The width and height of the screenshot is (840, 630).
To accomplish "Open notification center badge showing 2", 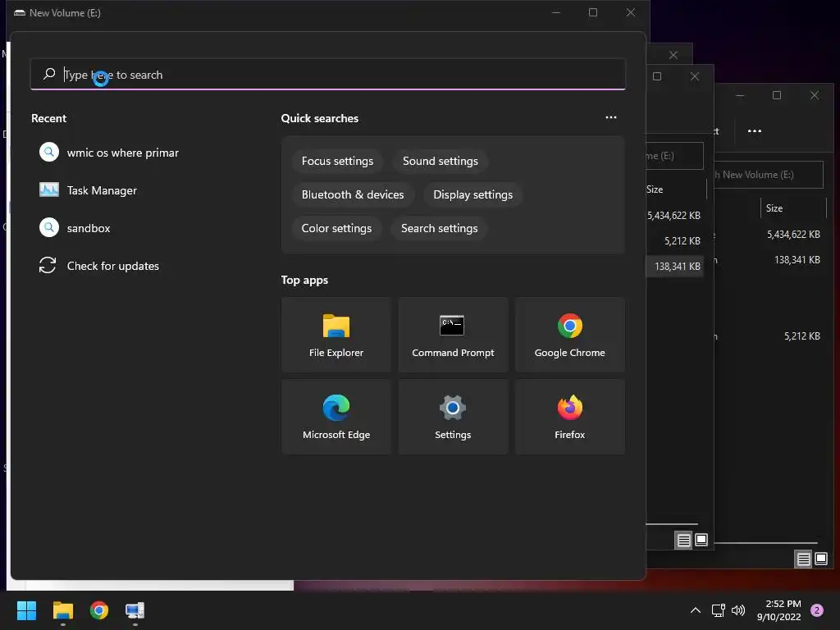I will pos(817,610).
